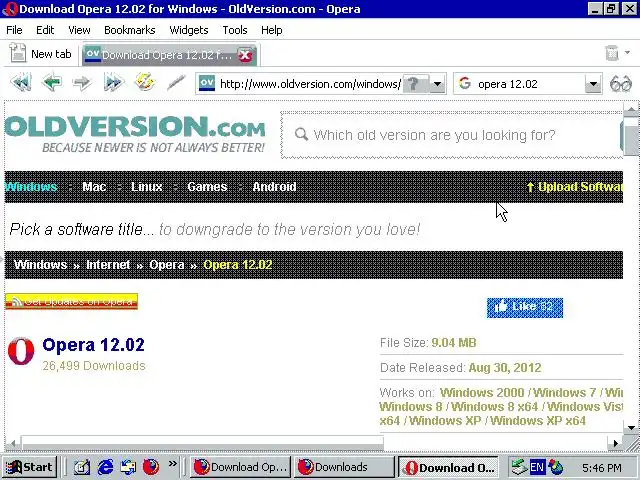Click the Facebook Like button
Image resolution: width=640 pixels, height=480 pixels.
525,307
